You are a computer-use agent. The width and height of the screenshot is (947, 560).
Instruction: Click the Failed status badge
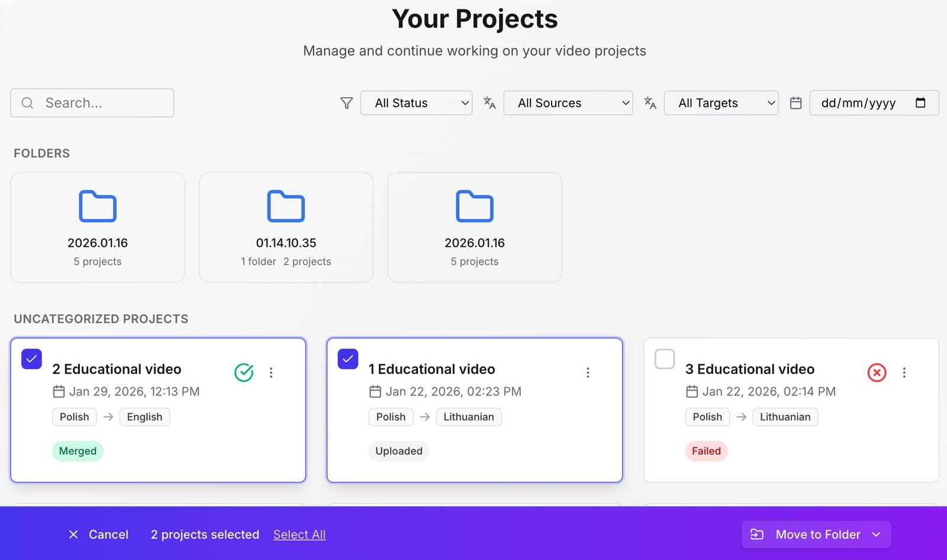(x=706, y=451)
